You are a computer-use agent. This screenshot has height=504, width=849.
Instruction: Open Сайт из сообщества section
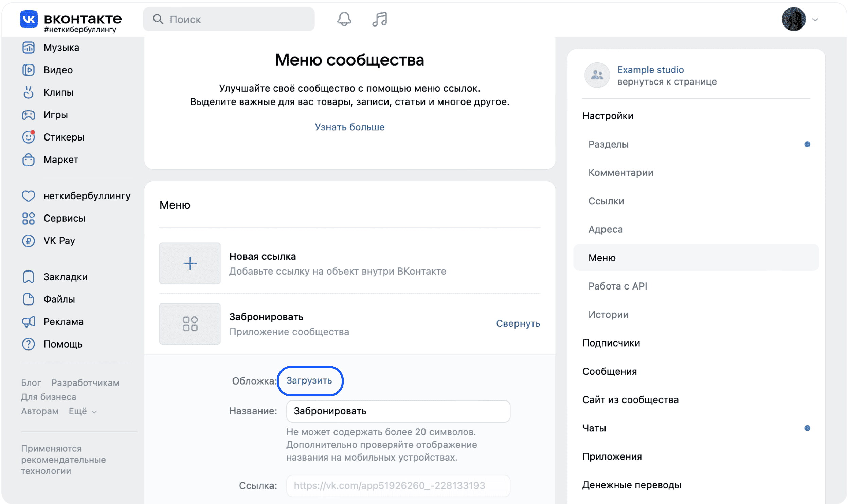coord(630,399)
